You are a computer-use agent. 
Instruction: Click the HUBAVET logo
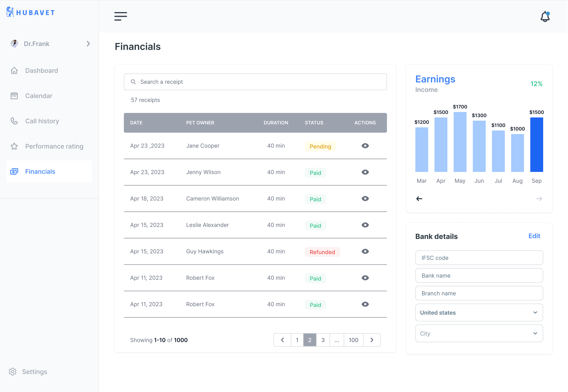tap(30, 12)
